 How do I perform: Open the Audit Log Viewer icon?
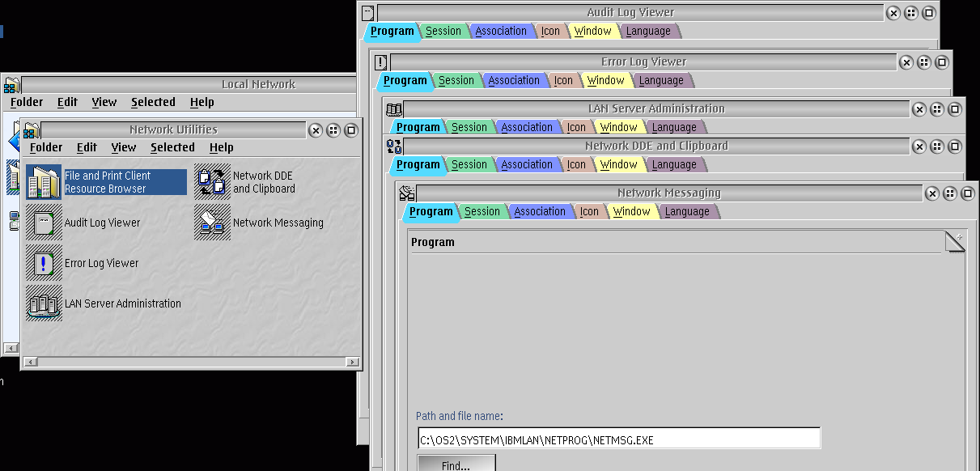(x=44, y=223)
